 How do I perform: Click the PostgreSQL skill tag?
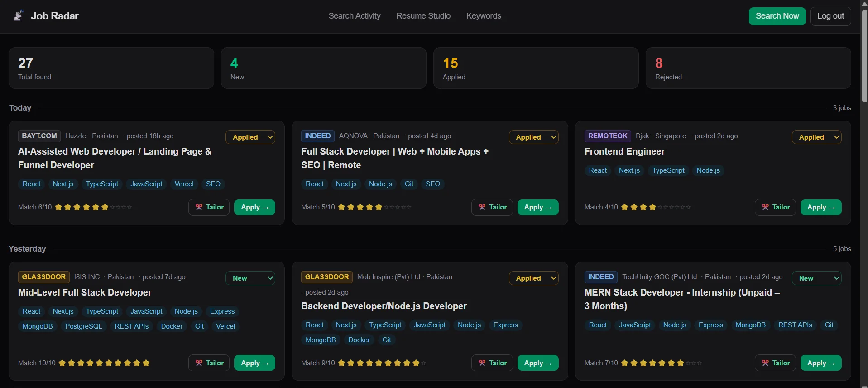[x=84, y=326]
